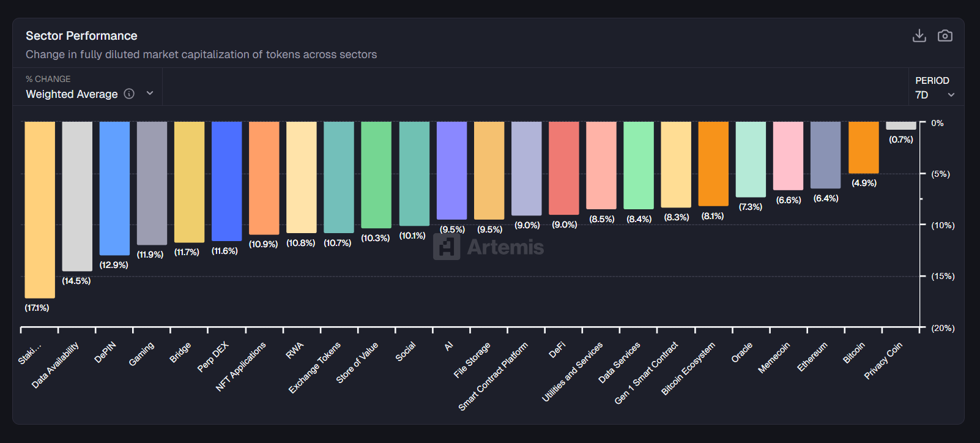980x443 pixels.
Task: Click the red DeFi bar
Action: (x=563, y=168)
